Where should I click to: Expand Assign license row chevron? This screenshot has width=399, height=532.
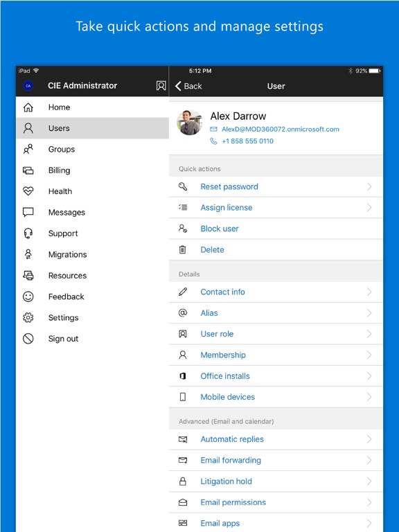pyautogui.click(x=369, y=208)
